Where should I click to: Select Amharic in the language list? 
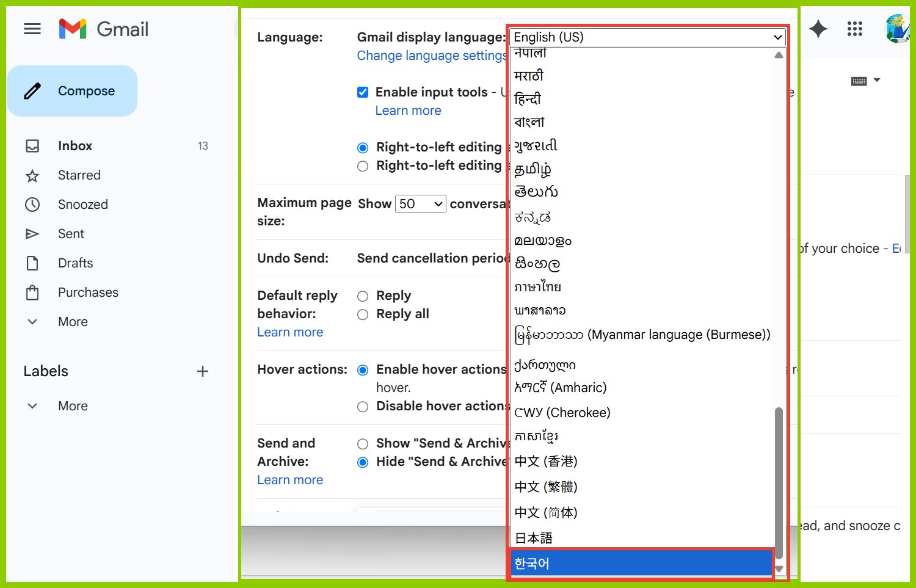click(x=641, y=388)
